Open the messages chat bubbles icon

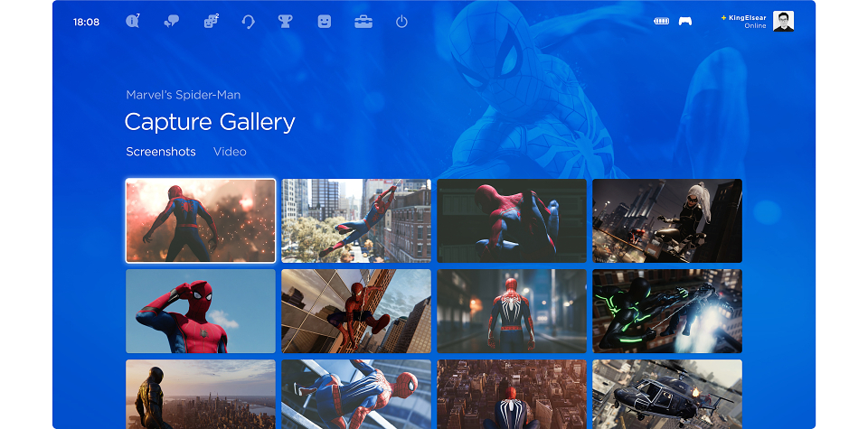point(172,22)
